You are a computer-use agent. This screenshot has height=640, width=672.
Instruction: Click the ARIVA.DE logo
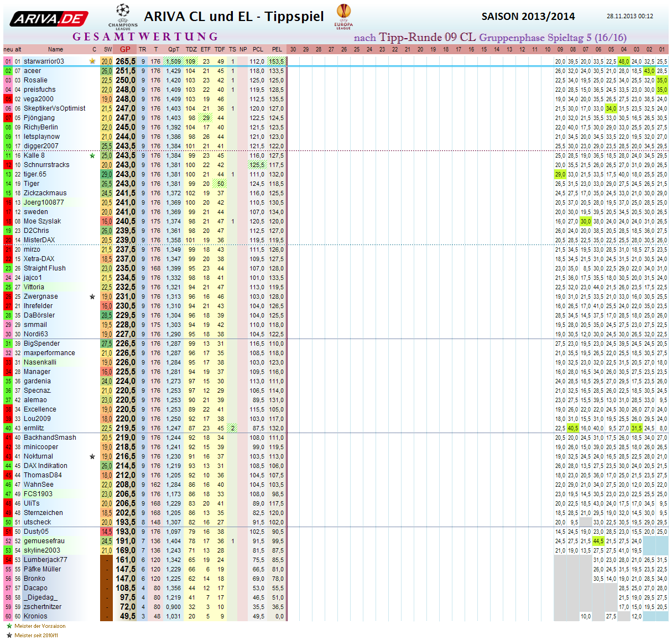pyautogui.click(x=49, y=19)
